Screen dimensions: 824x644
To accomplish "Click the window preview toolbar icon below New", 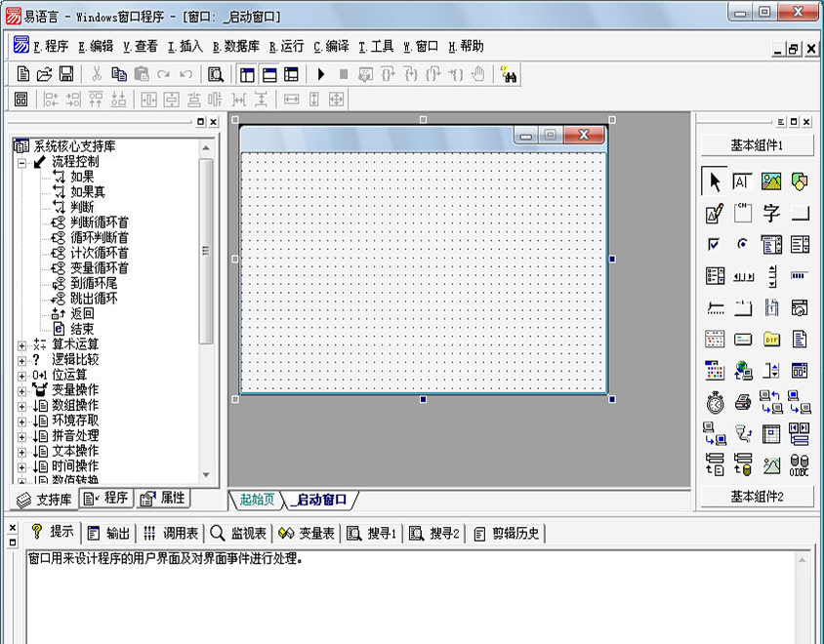I will (x=21, y=99).
